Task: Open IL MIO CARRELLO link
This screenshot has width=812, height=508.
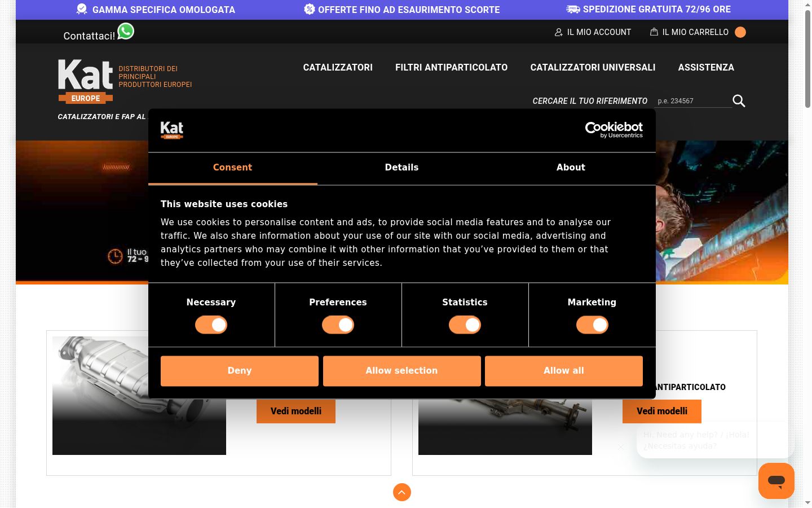Action: (695, 32)
